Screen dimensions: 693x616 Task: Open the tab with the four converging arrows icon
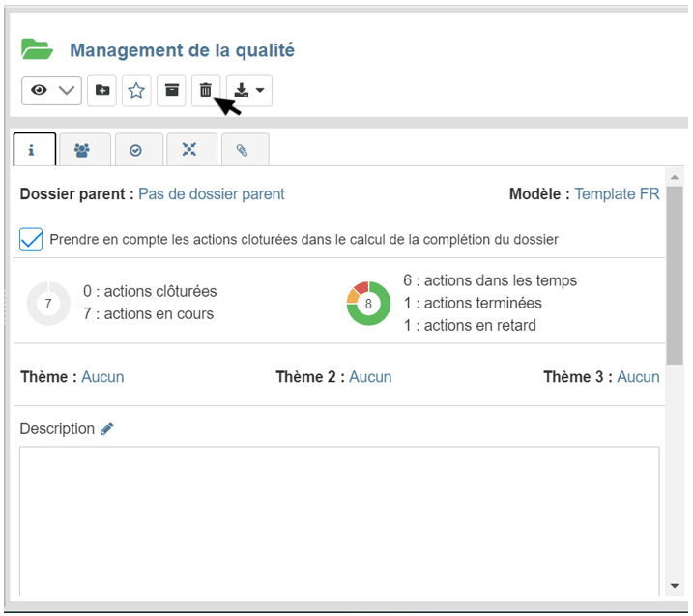(189, 151)
